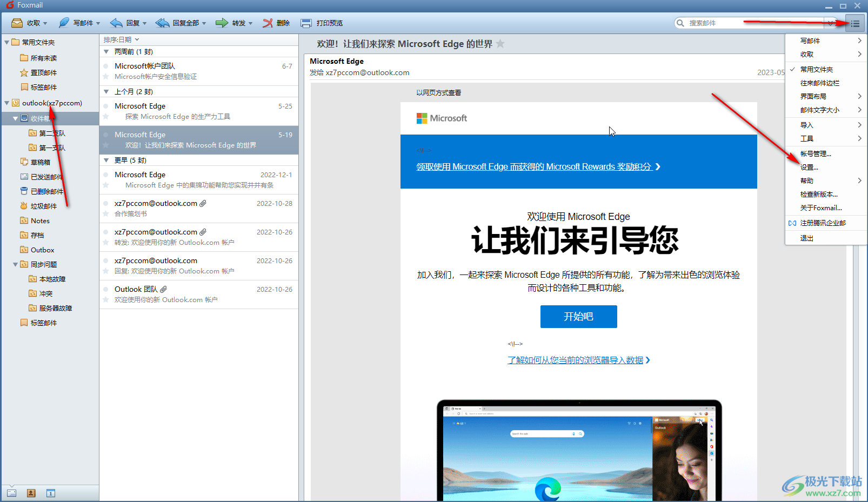
Task: Open the main menu hamburger icon
Action: pyautogui.click(x=855, y=23)
